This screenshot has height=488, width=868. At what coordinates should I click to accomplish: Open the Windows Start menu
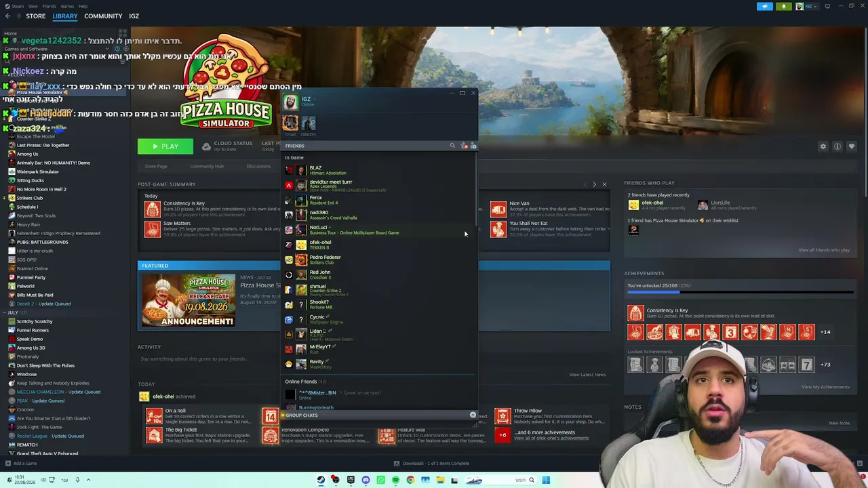coord(546,481)
